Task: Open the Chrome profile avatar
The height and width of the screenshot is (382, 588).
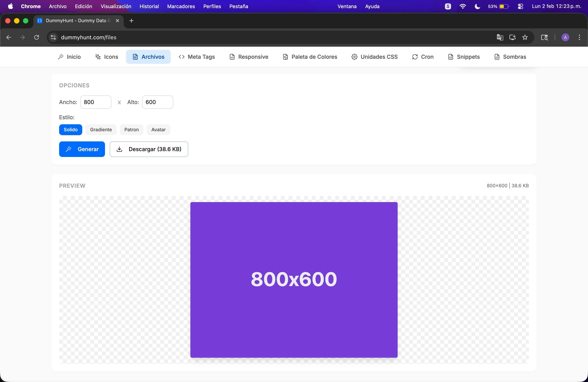Action: (x=565, y=37)
